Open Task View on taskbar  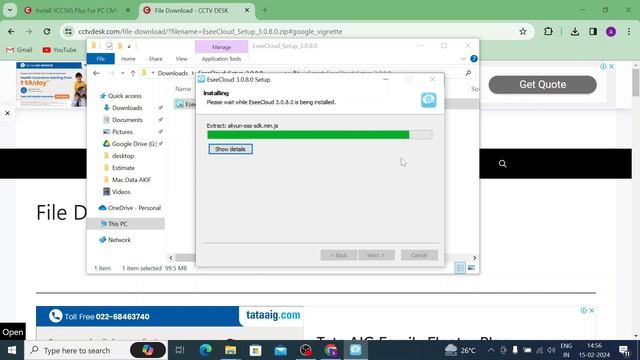(180, 350)
